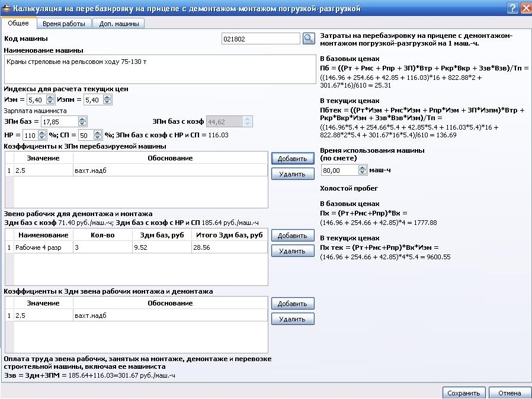Click the Наименование машины text area

[160, 69]
